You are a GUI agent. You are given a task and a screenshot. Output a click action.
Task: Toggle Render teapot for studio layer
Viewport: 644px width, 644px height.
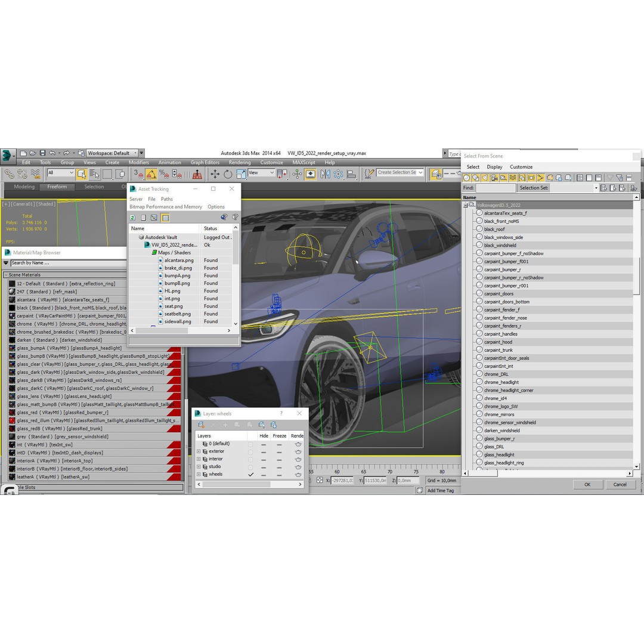(x=298, y=466)
